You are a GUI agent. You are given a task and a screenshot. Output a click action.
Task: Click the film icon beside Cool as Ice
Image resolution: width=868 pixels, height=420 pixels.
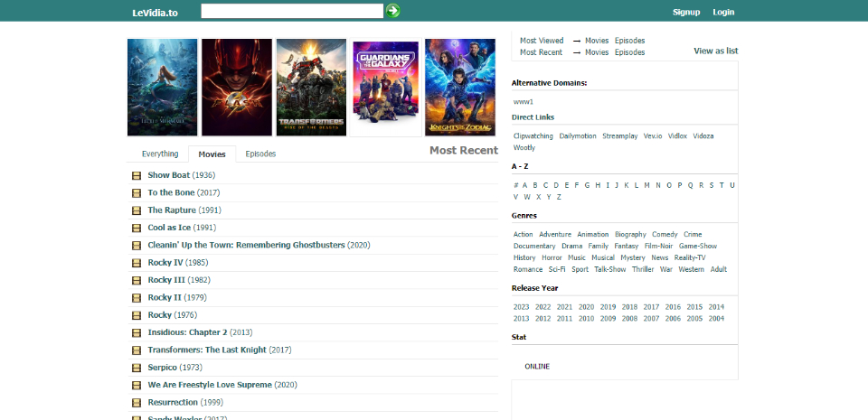tap(137, 229)
